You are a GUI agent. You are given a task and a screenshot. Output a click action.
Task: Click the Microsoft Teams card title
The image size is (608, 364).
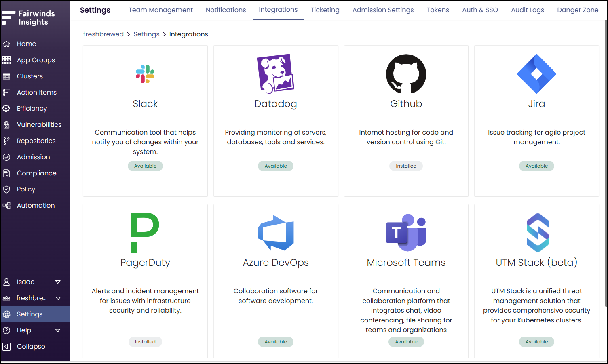pos(406,263)
